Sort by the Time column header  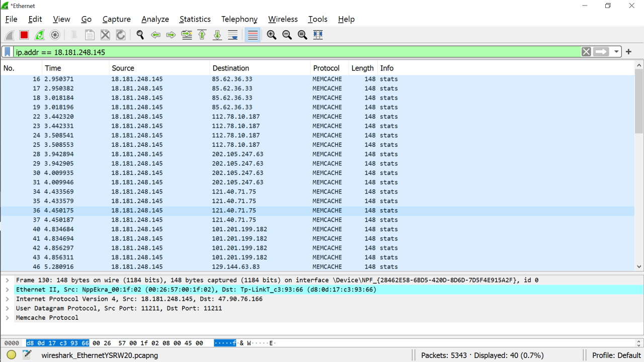coord(75,68)
